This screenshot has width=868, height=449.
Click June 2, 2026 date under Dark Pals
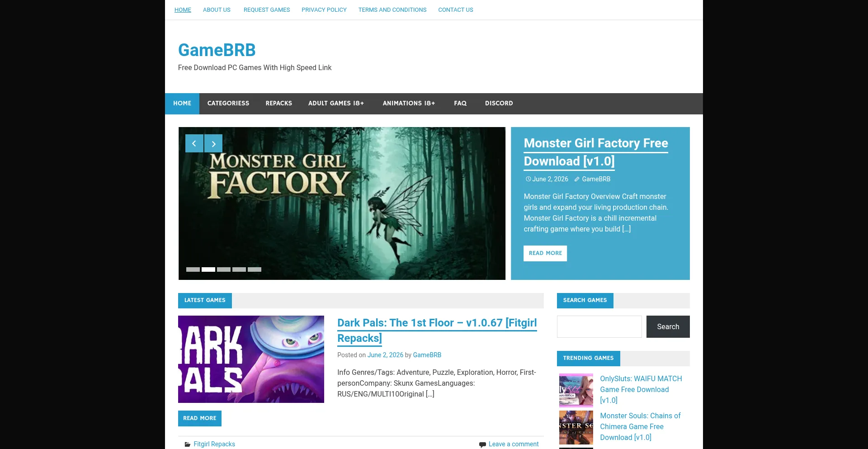point(385,355)
